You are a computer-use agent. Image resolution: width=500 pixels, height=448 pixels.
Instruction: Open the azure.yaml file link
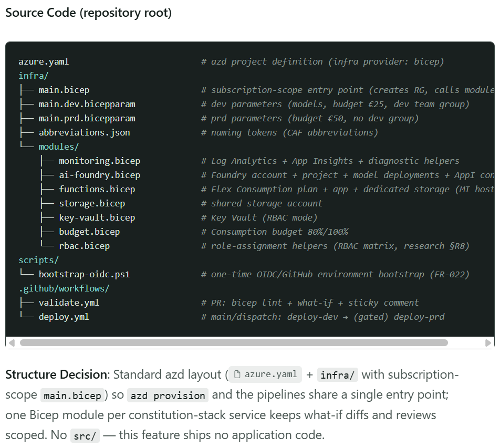[x=265, y=374]
